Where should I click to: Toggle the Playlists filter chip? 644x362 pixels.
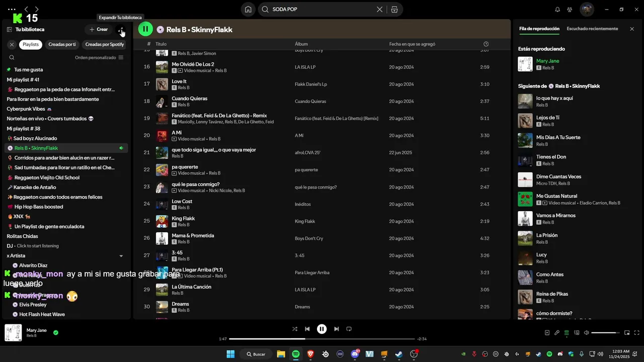tap(31, 44)
